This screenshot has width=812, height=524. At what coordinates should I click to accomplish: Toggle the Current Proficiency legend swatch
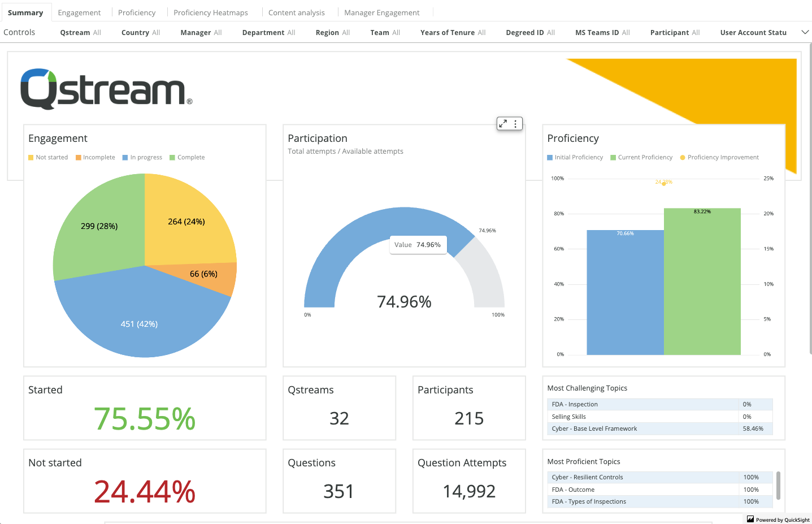[613, 158]
